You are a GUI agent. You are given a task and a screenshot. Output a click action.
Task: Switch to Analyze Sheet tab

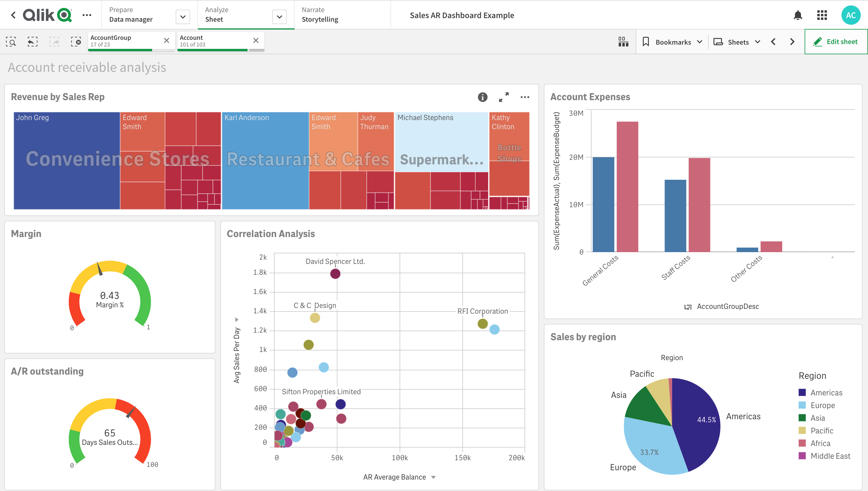pyautogui.click(x=233, y=15)
